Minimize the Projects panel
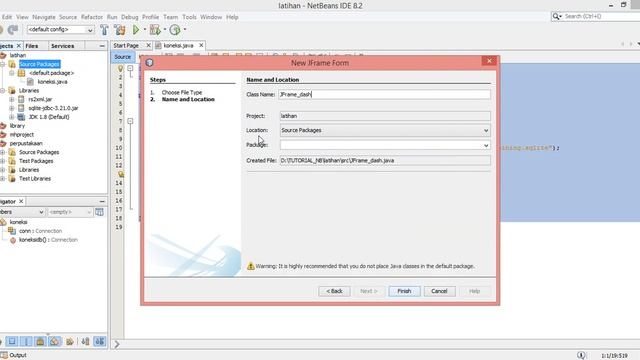The image size is (640, 360). (102, 46)
